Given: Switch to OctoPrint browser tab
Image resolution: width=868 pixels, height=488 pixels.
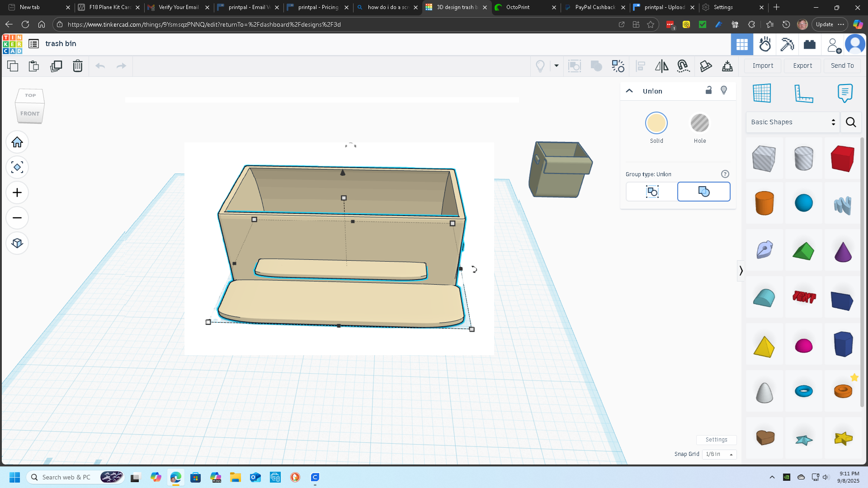Looking at the screenshot, I should pos(518,7).
